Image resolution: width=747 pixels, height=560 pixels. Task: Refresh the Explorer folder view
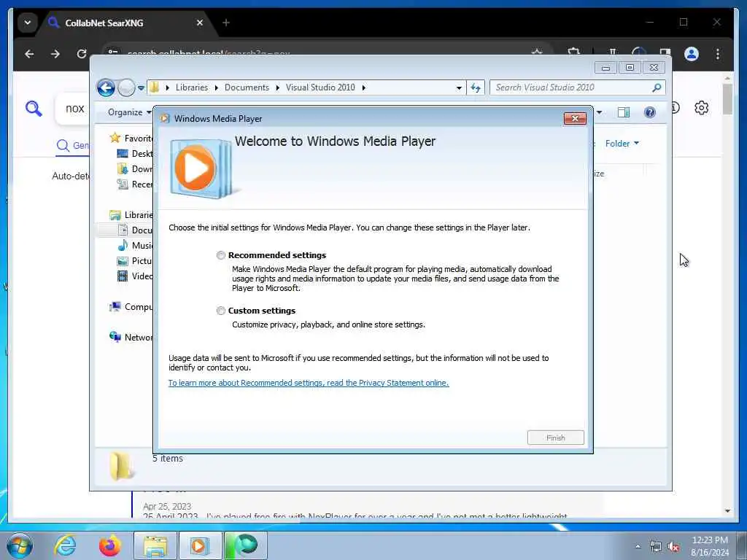pyautogui.click(x=476, y=87)
